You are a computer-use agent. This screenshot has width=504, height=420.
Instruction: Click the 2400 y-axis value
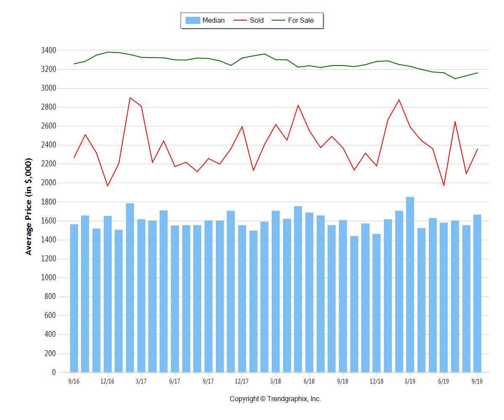[48, 145]
